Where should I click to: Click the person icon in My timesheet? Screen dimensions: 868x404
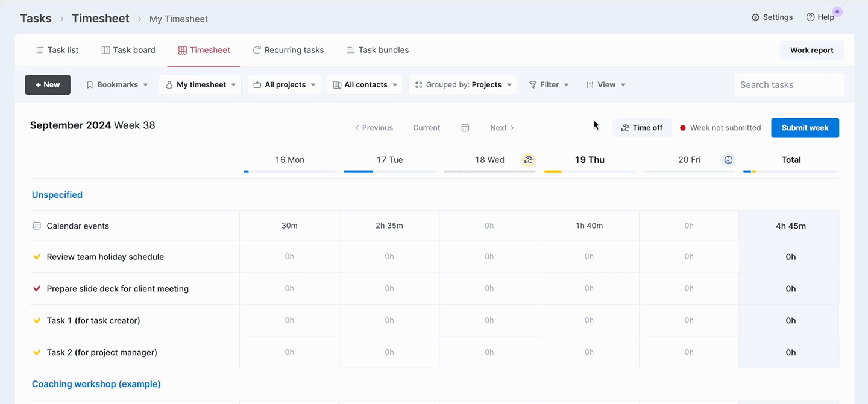[x=169, y=85]
